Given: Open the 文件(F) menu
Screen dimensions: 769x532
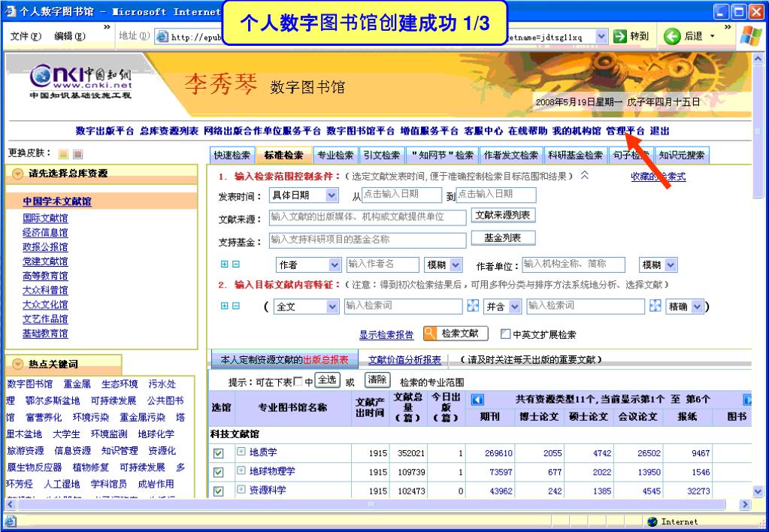Looking at the screenshot, I should pyautogui.click(x=26, y=36).
